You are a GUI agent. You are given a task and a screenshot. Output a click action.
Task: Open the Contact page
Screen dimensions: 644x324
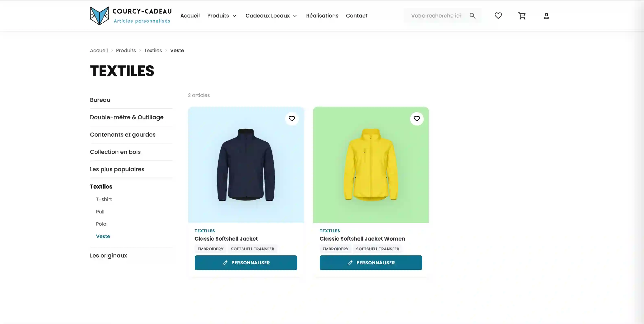point(357,16)
